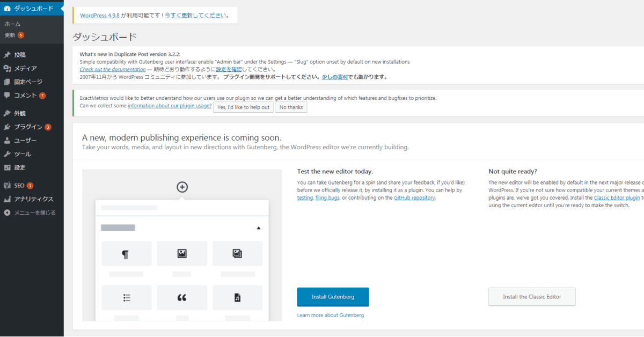This screenshot has width=644, height=337.
Task: Open コメント menu
Action: point(32,96)
